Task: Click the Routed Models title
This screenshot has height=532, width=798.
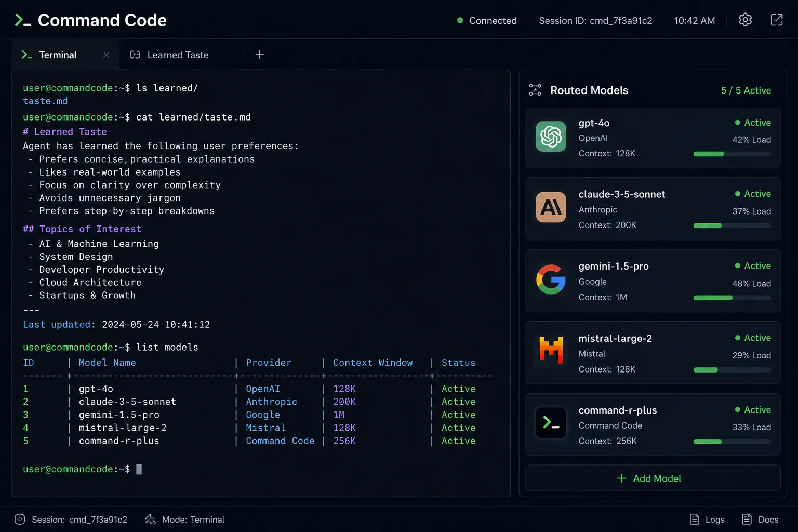Action: click(589, 90)
